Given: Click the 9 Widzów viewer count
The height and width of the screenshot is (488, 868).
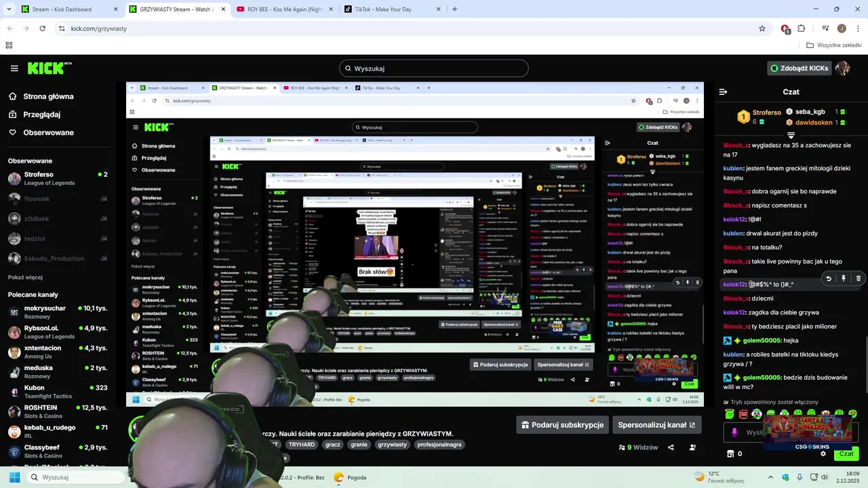Looking at the screenshot, I should 638,447.
